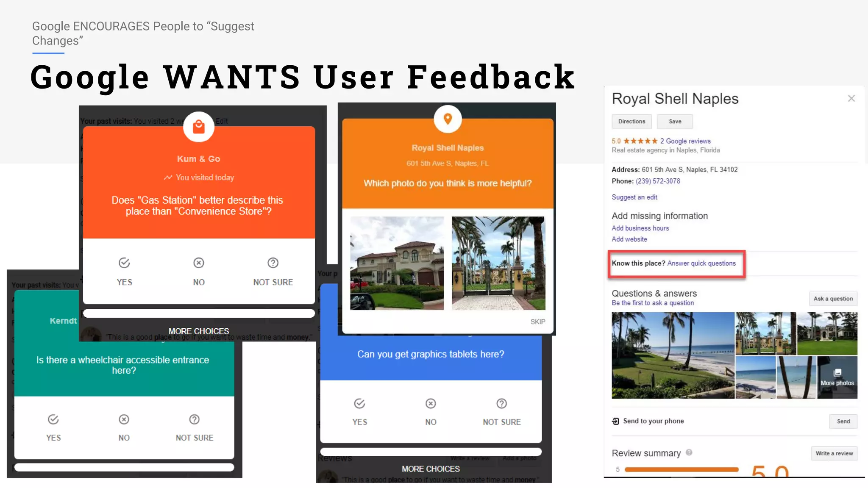Click NOT SURE question icon on graphics tablets card
This screenshot has height=488, width=868.
tap(502, 404)
